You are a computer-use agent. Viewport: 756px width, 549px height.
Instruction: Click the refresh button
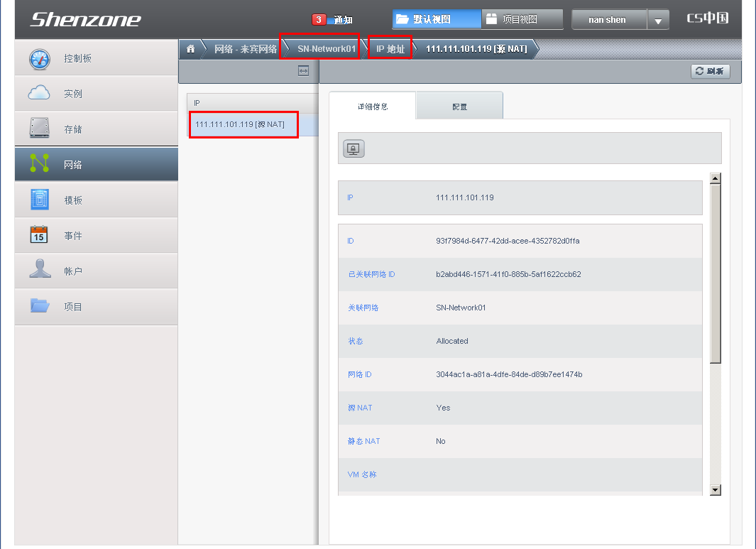710,71
